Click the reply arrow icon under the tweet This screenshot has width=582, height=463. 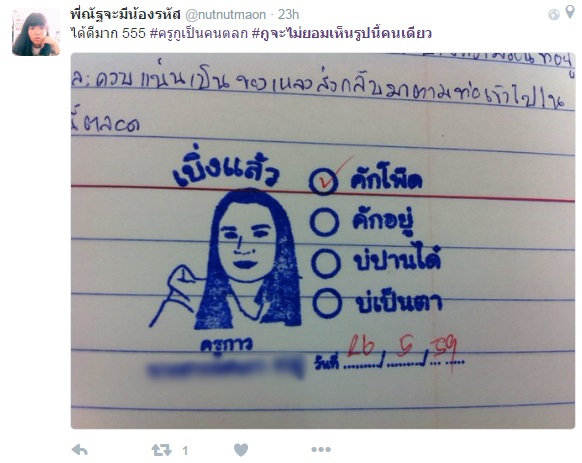[x=79, y=450]
